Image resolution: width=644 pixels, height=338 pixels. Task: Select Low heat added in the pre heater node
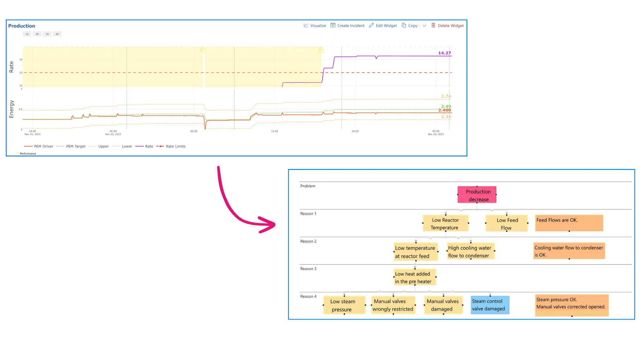pyautogui.click(x=415, y=277)
